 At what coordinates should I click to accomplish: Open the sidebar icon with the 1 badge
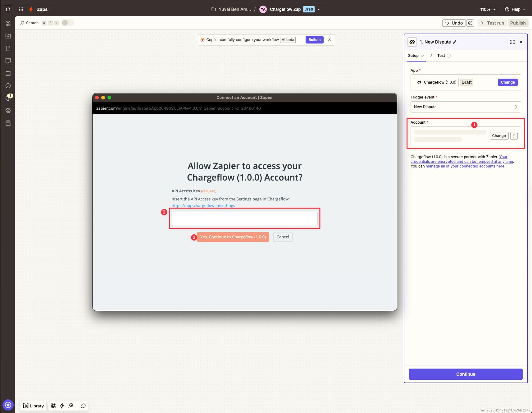pos(8,98)
